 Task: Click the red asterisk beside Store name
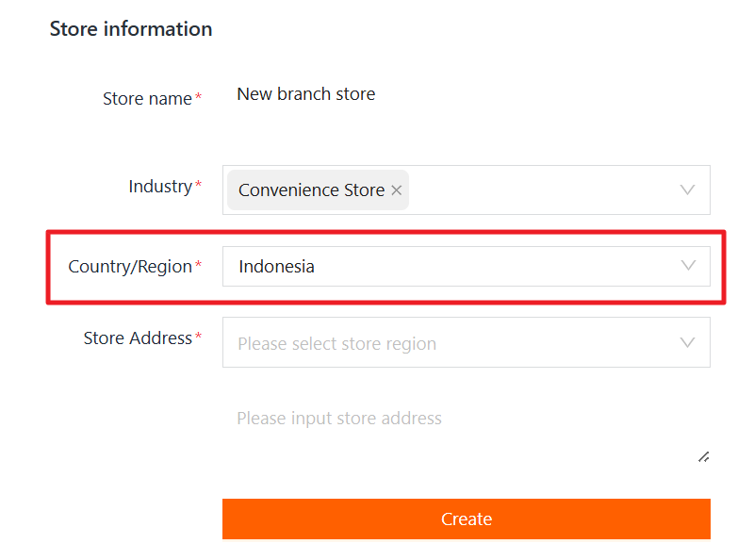coord(199,98)
